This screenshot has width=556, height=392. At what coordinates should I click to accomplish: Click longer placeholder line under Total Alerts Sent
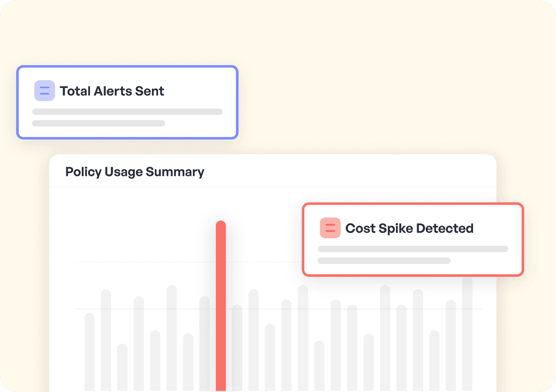(x=127, y=112)
